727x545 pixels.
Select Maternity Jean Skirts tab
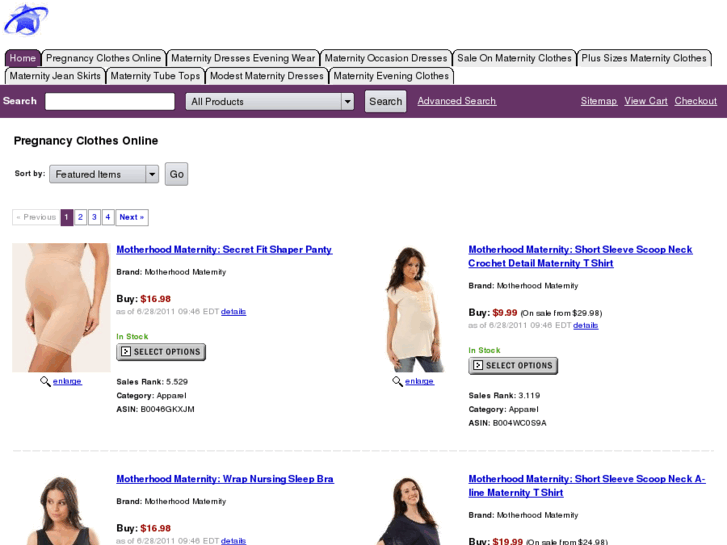click(x=55, y=76)
